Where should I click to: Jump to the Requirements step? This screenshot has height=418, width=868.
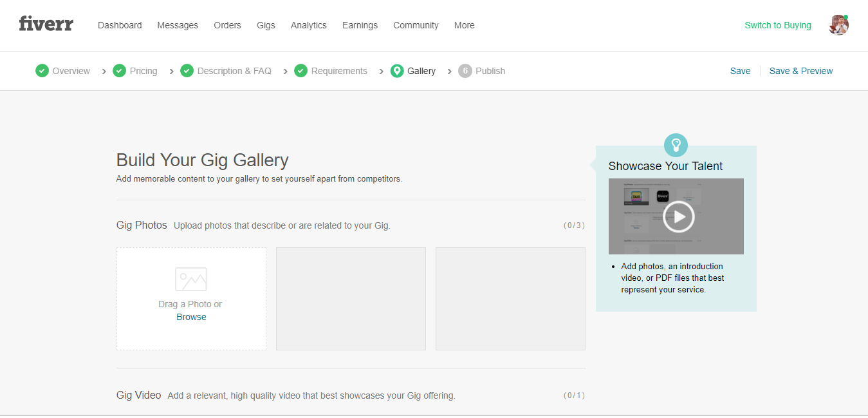(339, 71)
